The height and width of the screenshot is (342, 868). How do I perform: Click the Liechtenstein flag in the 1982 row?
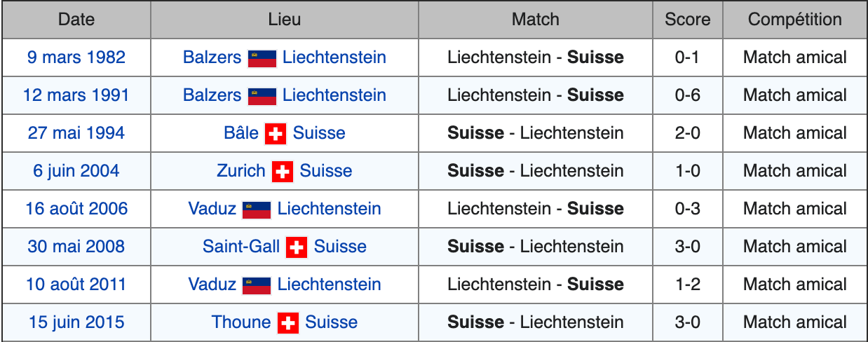click(262, 58)
